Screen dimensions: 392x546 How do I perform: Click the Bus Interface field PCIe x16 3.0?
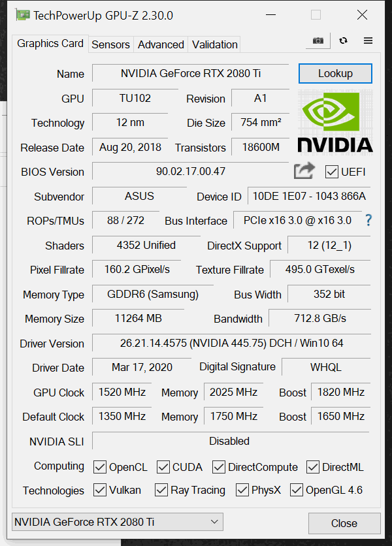(297, 220)
